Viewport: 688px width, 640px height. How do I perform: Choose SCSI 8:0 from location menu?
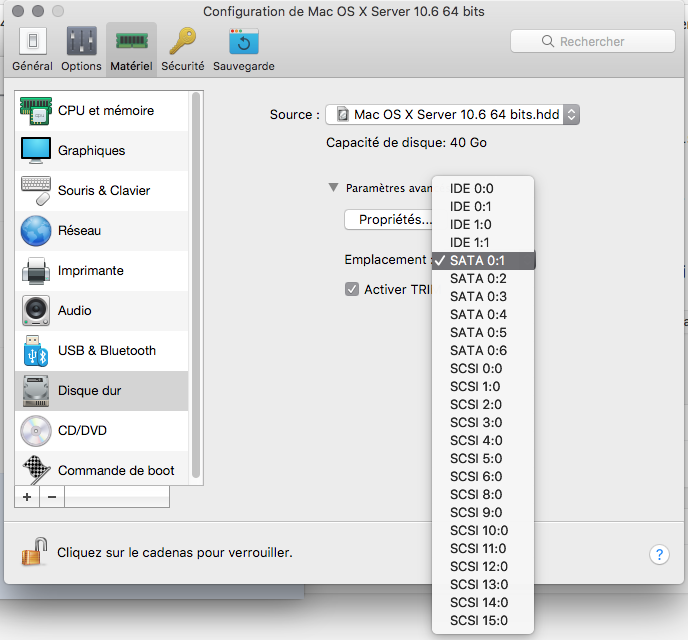click(x=483, y=494)
